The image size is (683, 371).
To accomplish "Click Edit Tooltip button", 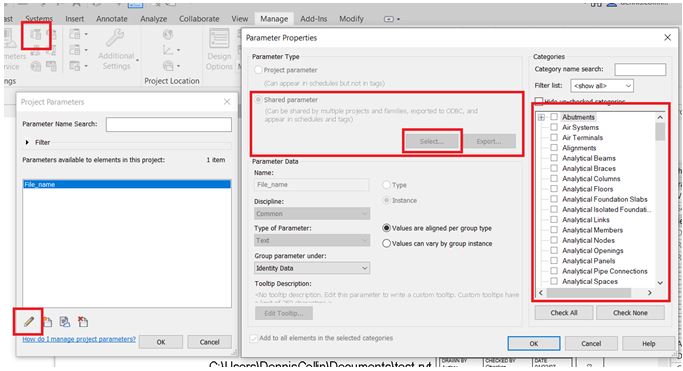I will [x=284, y=313].
